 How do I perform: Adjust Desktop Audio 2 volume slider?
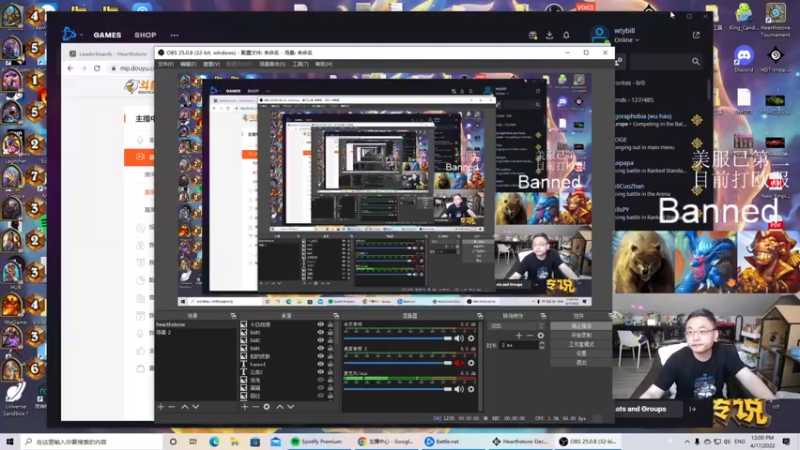(x=398, y=363)
